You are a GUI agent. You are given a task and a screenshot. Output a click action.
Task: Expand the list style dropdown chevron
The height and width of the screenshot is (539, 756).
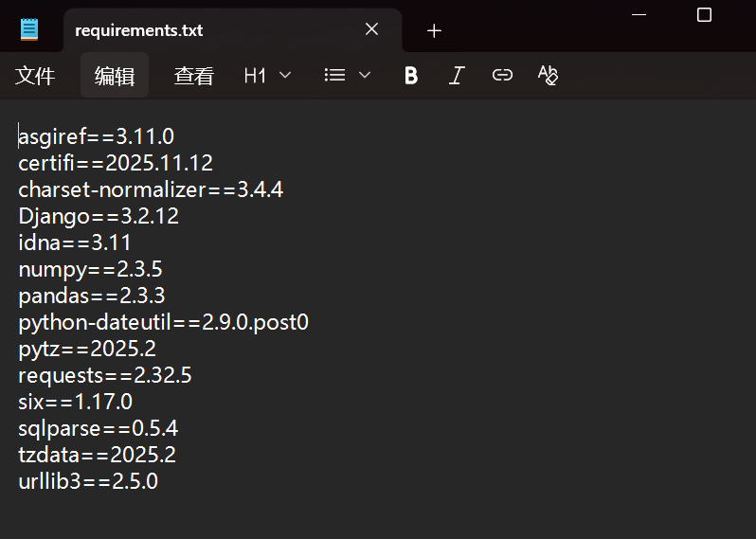pyautogui.click(x=365, y=75)
